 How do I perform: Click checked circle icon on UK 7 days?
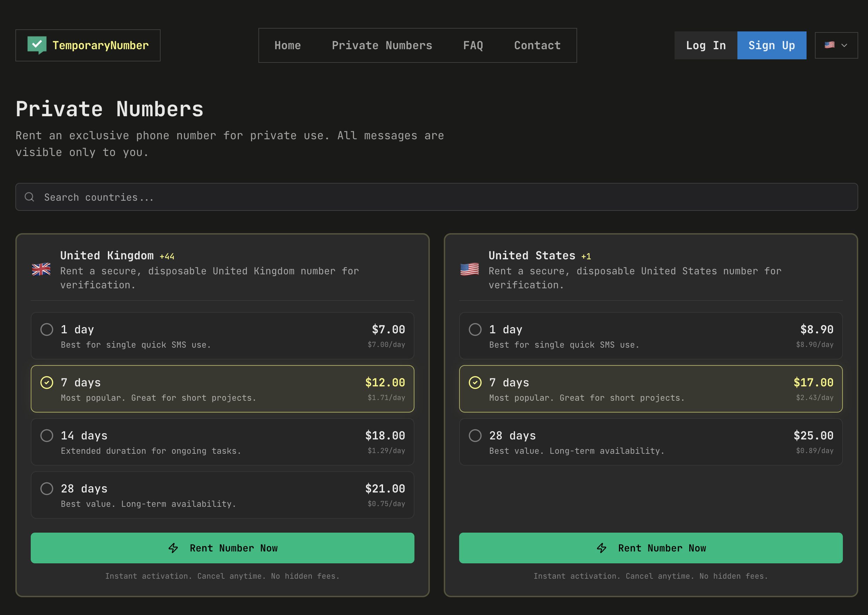click(x=46, y=383)
